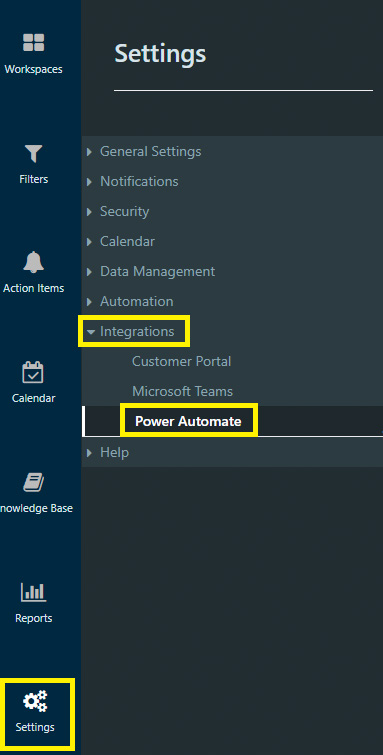383x755 pixels.
Task: Click the Notifications label
Action: pyautogui.click(x=139, y=182)
